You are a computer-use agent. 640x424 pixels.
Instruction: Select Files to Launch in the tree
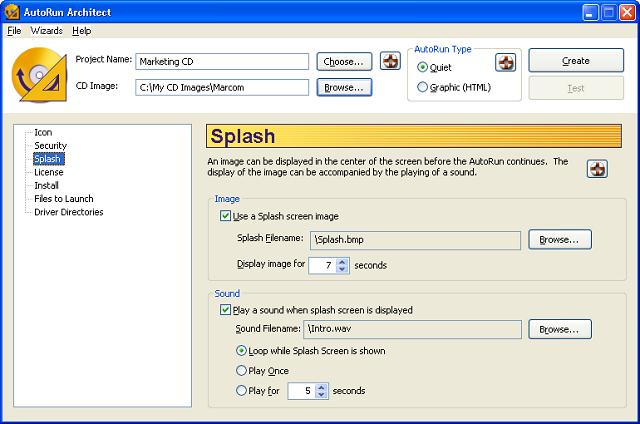[64, 199]
